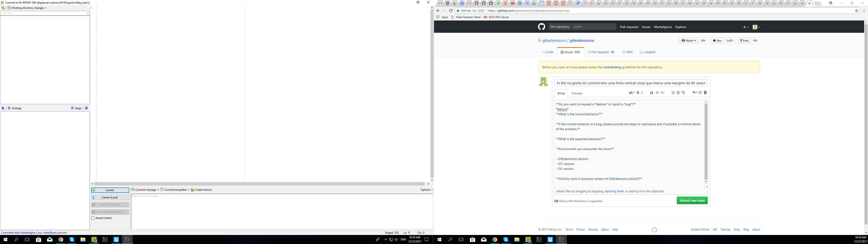Image resolution: width=868 pixels, height=244 pixels.
Task: Open the contributing guidelines link
Action: click(612, 67)
